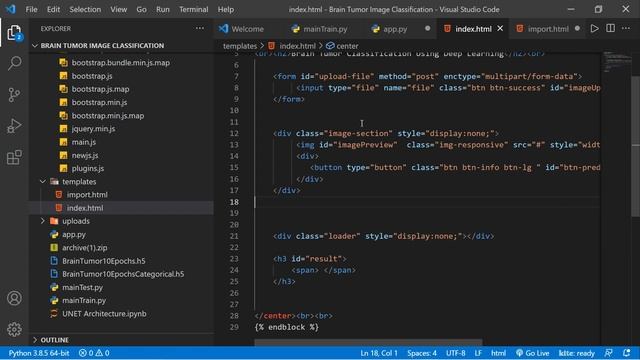The height and width of the screenshot is (360, 640).
Task: Open the Manage gear icon
Action: (14, 329)
